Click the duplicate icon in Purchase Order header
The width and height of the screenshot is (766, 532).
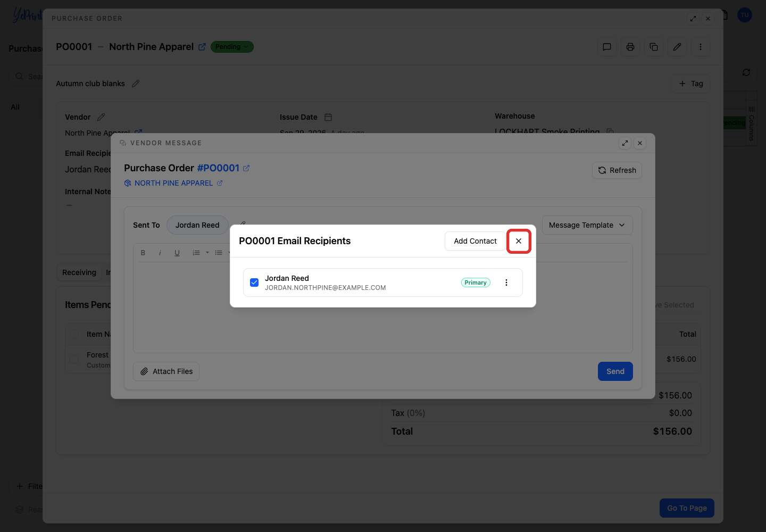(x=654, y=47)
